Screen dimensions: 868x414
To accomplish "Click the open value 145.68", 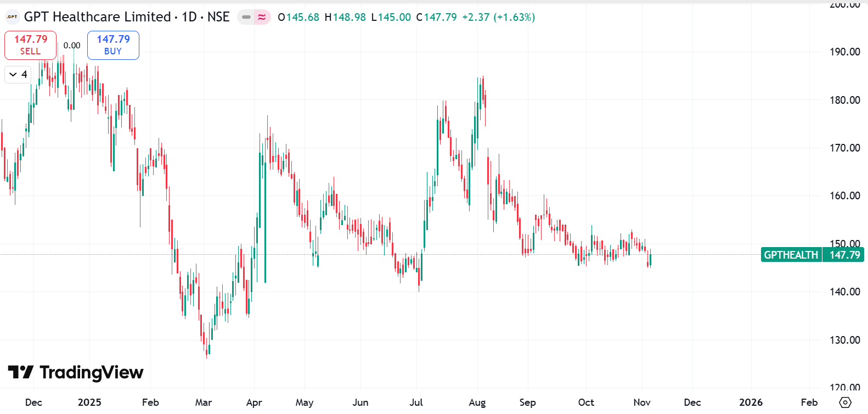I will [302, 17].
